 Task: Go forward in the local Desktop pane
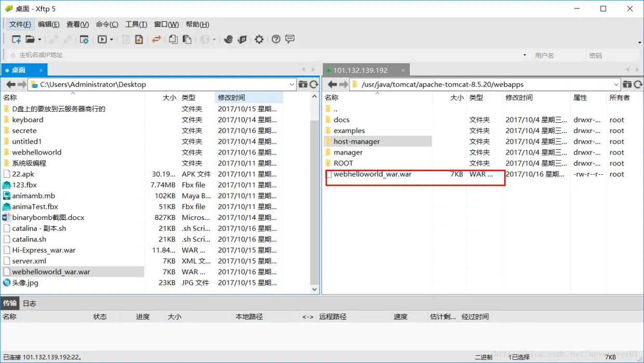(x=21, y=84)
